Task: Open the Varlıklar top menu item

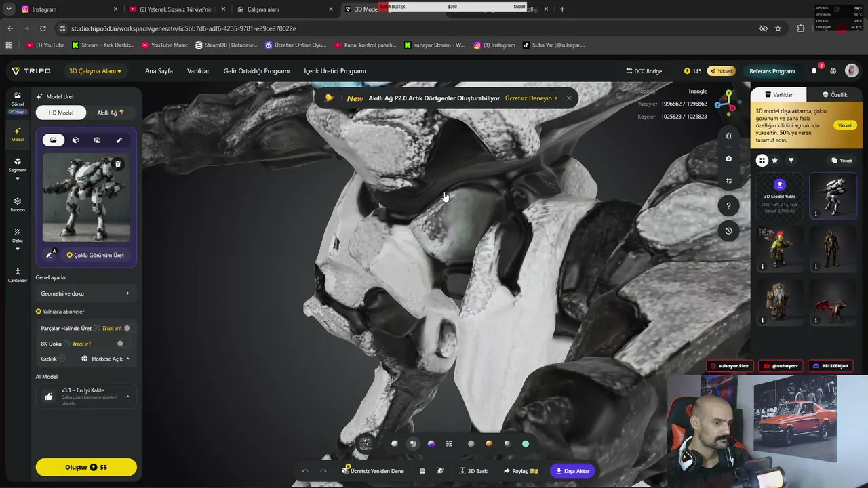Action: point(198,71)
